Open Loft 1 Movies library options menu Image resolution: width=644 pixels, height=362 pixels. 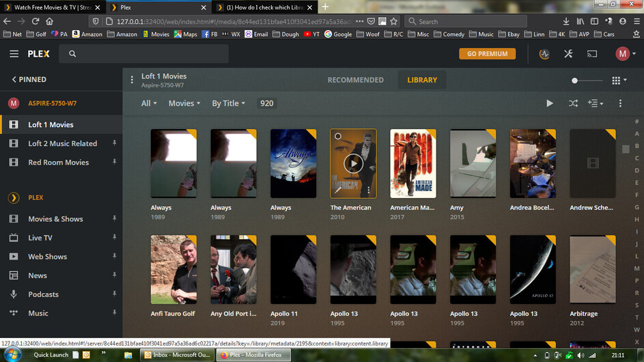coord(132,80)
